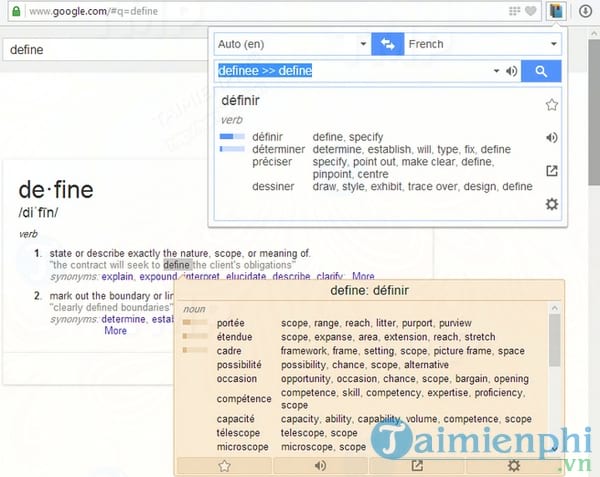
Task: Click the 'explain' synonym link
Action: click(x=117, y=277)
